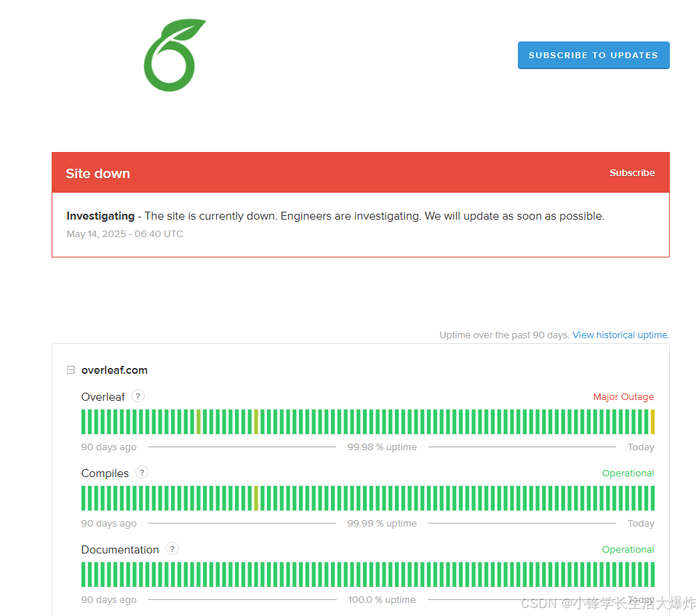Screen dimensions: 699x616
Task: Click the Investigating status label
Action: click(100, 216)
